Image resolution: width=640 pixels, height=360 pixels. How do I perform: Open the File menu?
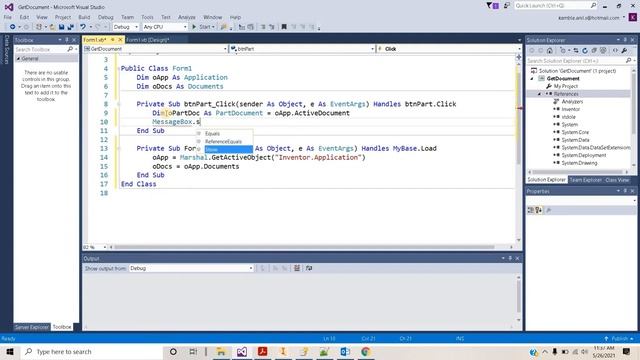(x=8, y=17)
